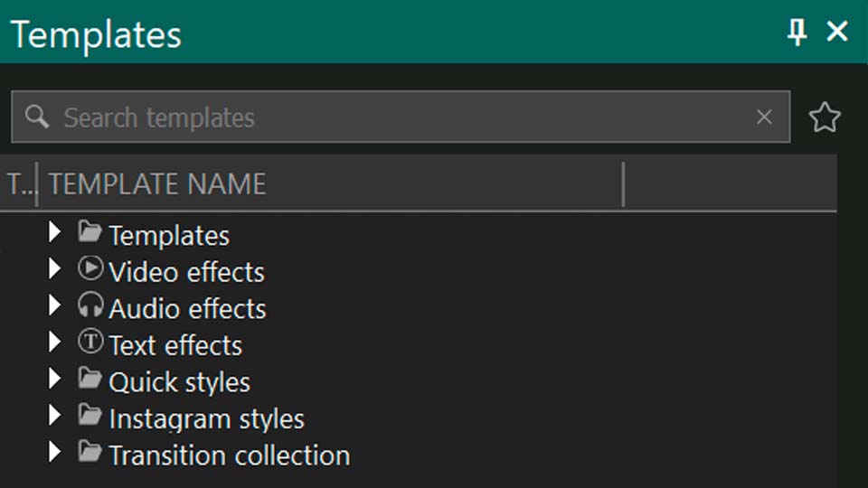Click the magnifier search icon
This screenshot has height=488, width=868.
[36, 117]
